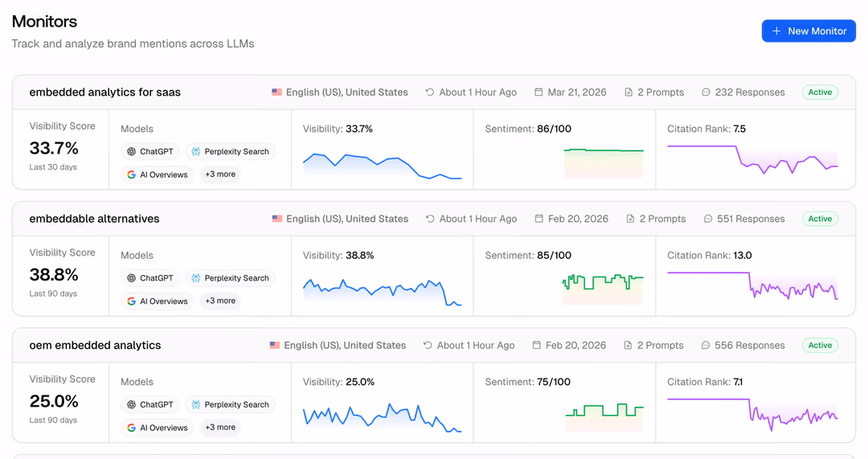Click the calendar icon beside Mar 21, 2026
Image resolution: width=868 pixels, height=459 pixels.
coord(538,92)
